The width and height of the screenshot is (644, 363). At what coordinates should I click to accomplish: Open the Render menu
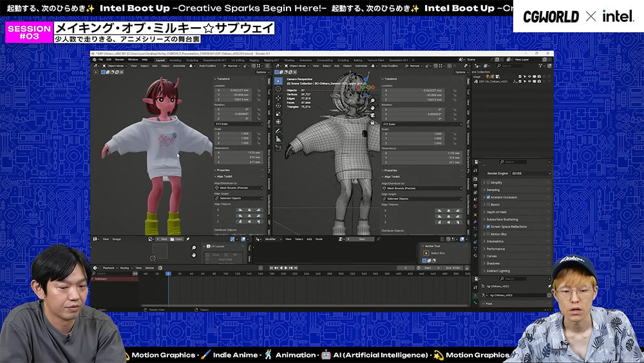click(120, 59)
